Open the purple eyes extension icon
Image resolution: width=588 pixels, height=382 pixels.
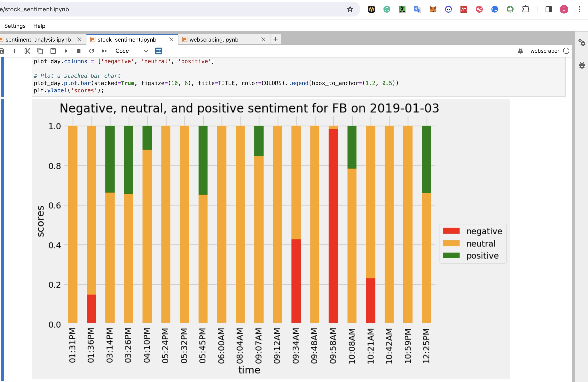pos(448,9)
